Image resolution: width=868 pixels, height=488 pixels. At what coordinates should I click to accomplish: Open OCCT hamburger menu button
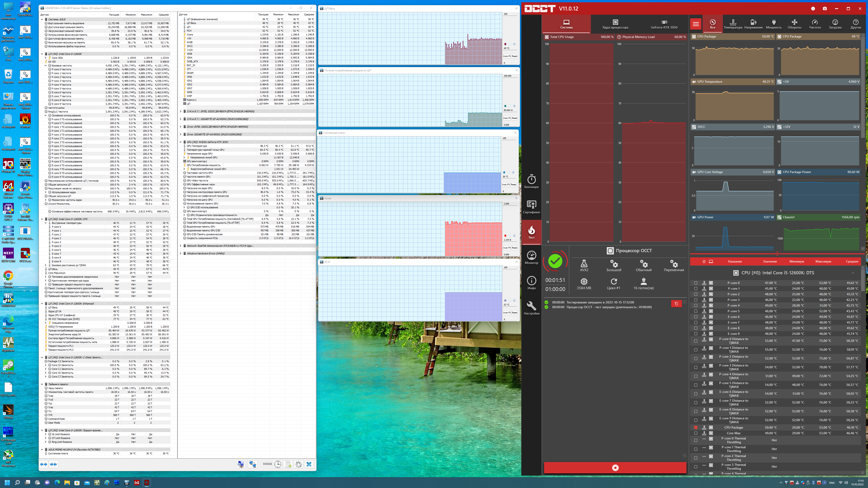(x=696, y=24)
